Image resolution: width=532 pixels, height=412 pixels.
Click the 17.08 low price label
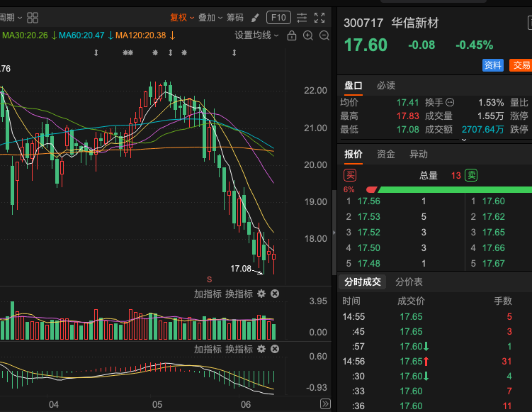[x=241, y=269]
